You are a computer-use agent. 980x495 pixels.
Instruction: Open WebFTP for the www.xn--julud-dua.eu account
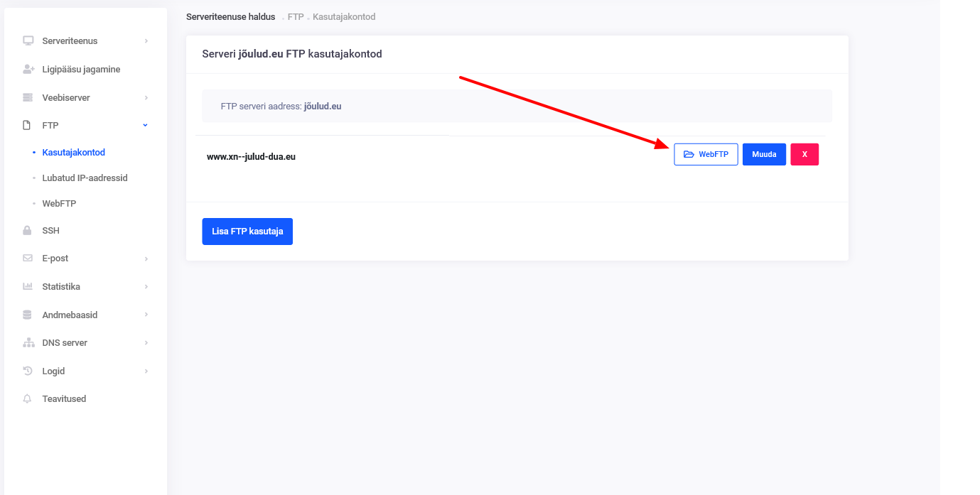pyautogui.click(x=706, y=155)
